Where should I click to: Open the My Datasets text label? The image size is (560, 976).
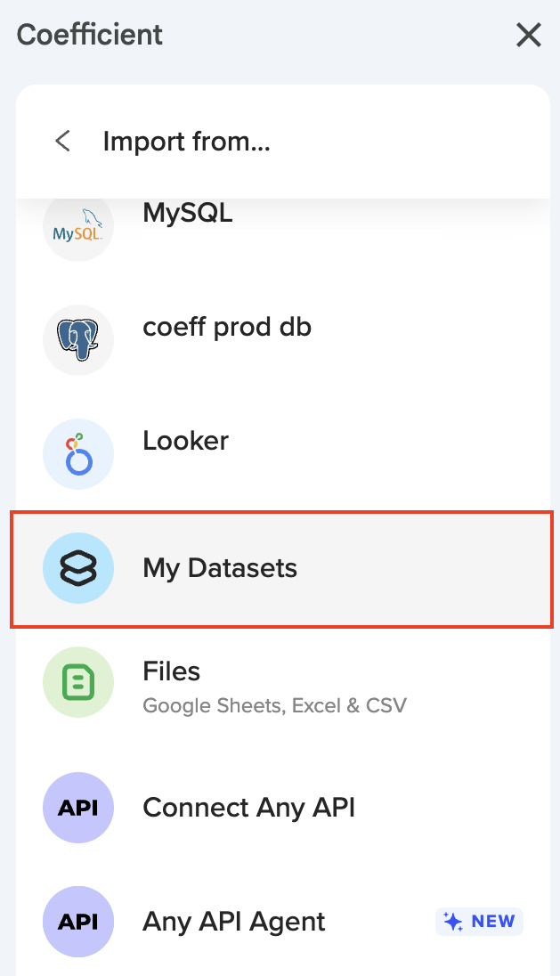pyautogui.click(x=220, y=568)
